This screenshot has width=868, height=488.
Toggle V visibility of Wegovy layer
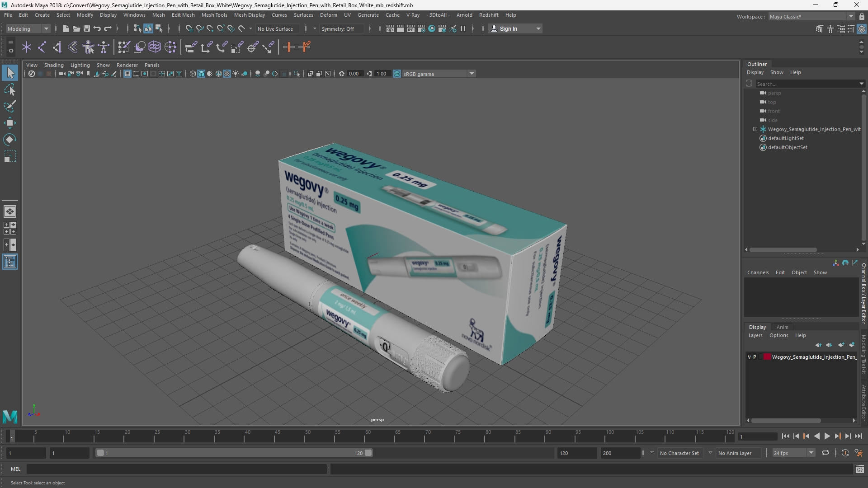(749, 357)
